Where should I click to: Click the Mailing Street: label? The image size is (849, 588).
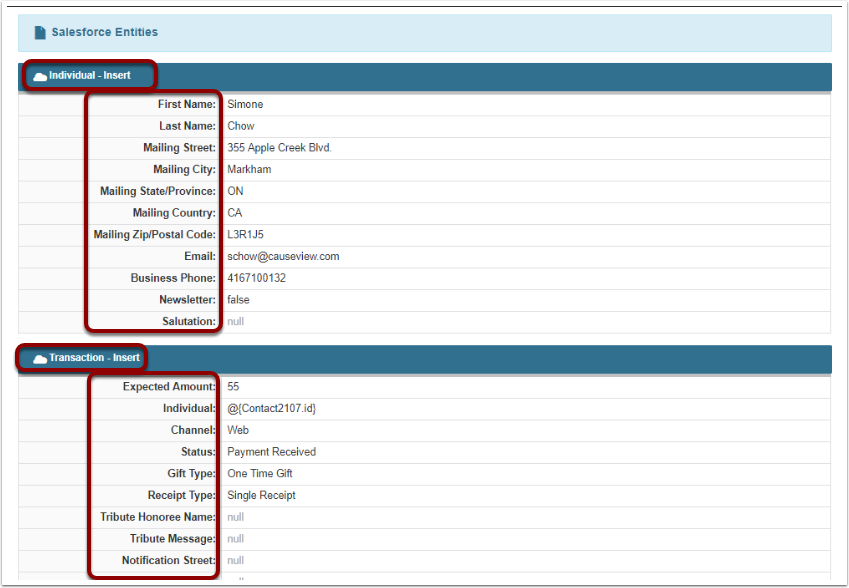(x=179, y=148)
